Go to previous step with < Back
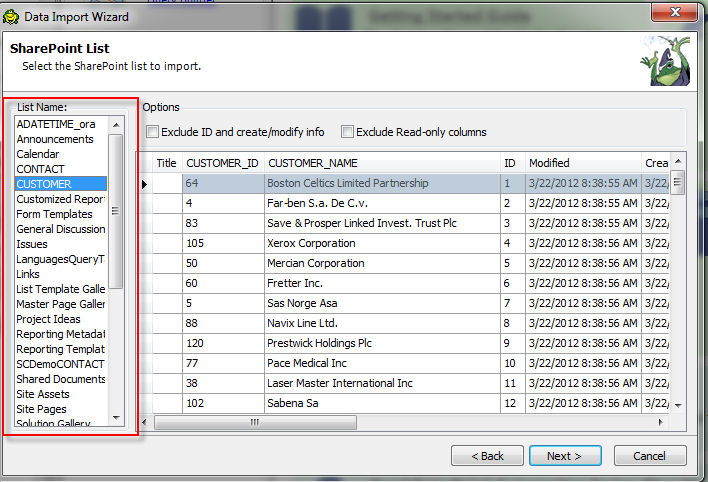Screen dimensions: 708x482 pyautogui.click(x=487, y=456)
